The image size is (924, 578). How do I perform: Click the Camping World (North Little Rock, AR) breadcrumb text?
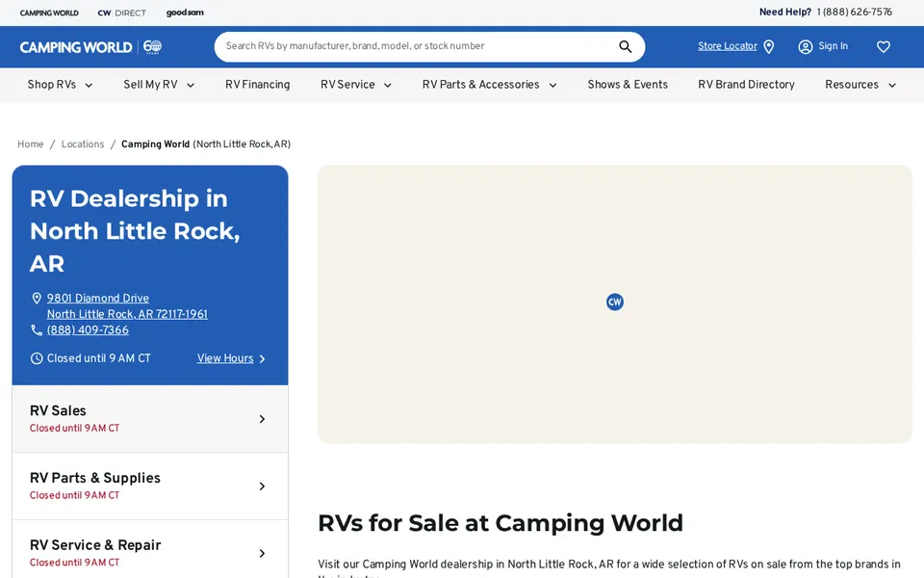[x=206, y=144]
